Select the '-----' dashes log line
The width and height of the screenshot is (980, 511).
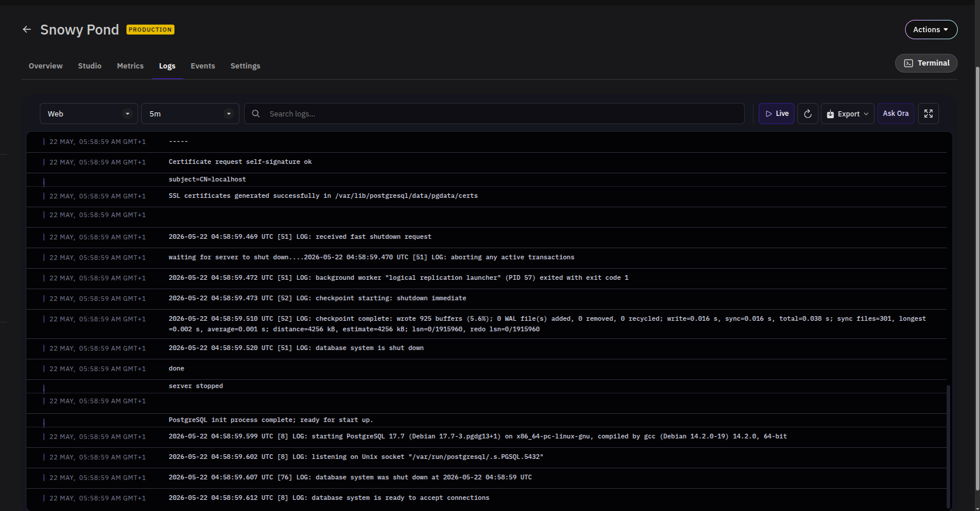click(486, 142)
